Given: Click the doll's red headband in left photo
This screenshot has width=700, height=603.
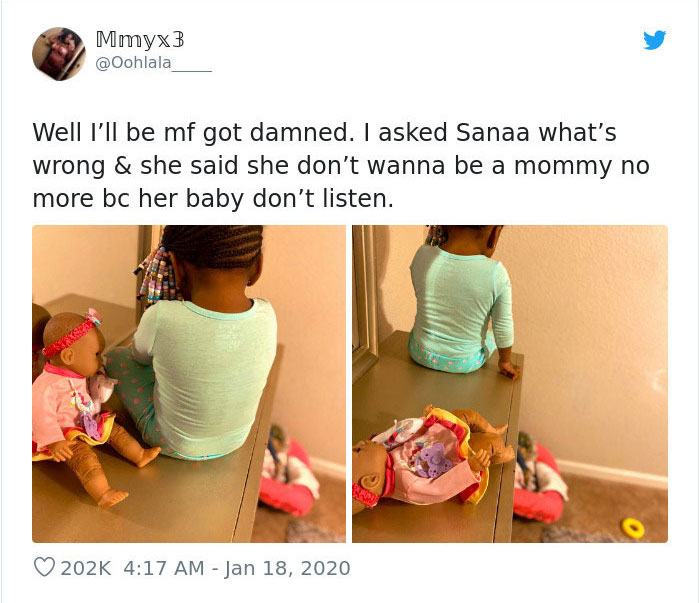Looking at the screenshot, I should tap(69, 337).
